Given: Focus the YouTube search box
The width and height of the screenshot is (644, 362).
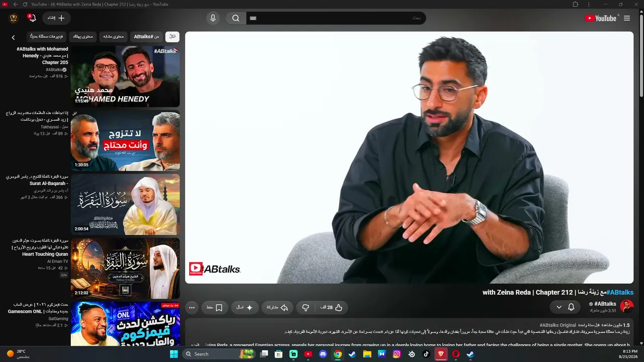Looking at the screenshot, I should (x=336, y=18).
